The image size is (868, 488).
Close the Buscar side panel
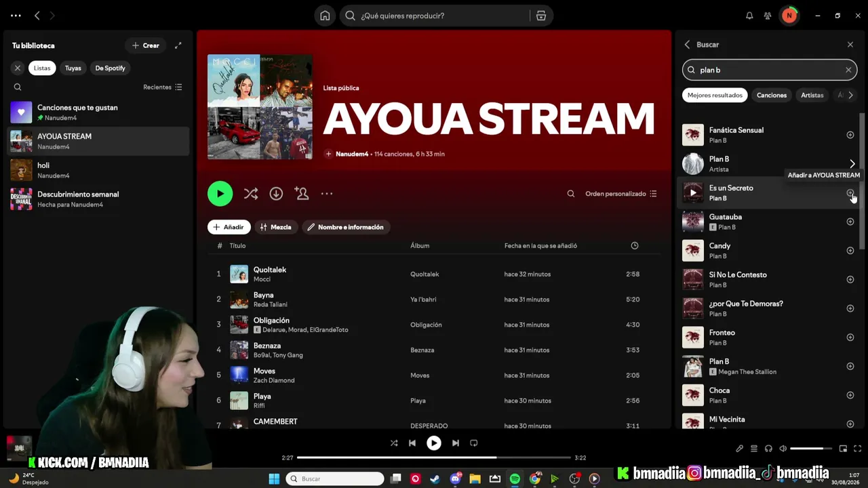850,45
